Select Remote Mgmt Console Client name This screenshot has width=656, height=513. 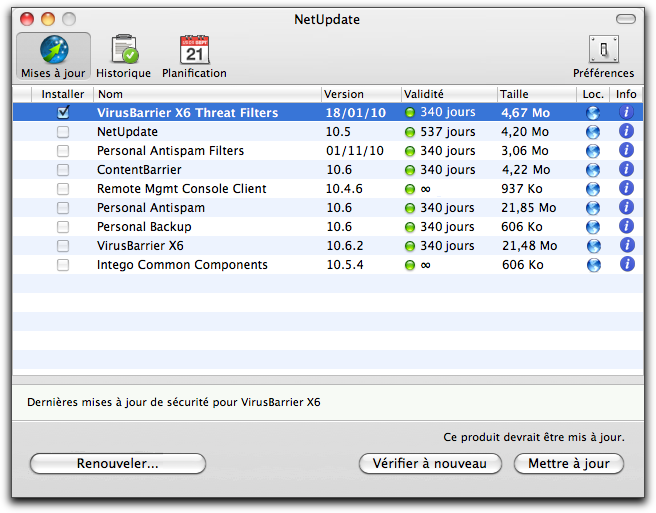[182, 189]
